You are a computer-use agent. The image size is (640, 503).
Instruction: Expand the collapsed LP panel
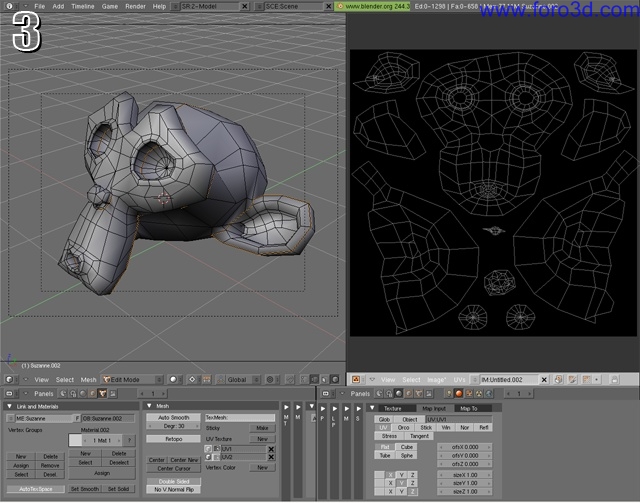click(334, 408)
